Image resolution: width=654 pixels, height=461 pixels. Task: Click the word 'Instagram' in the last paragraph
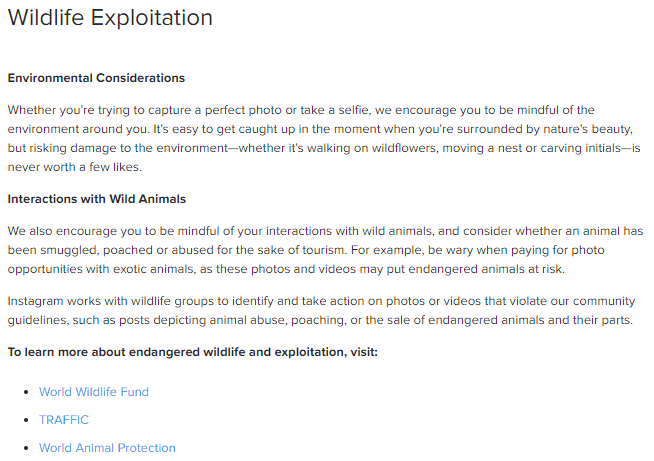pyautogui.click(x=36, y=301)
